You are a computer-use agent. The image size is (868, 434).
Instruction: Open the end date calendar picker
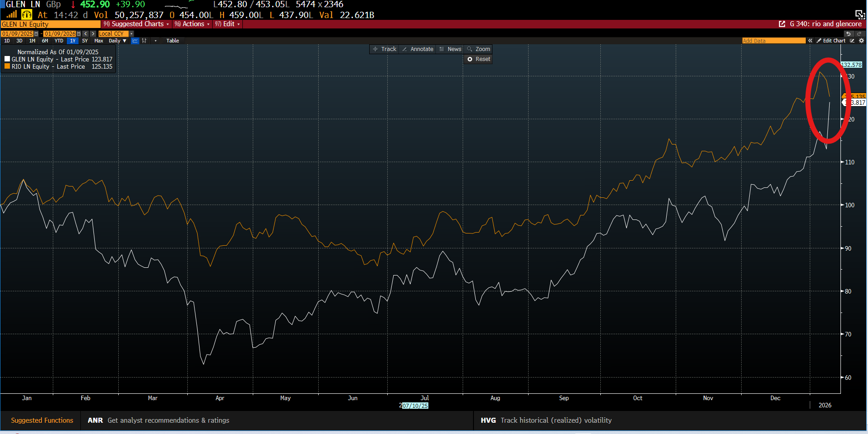[x=79, y=34]
